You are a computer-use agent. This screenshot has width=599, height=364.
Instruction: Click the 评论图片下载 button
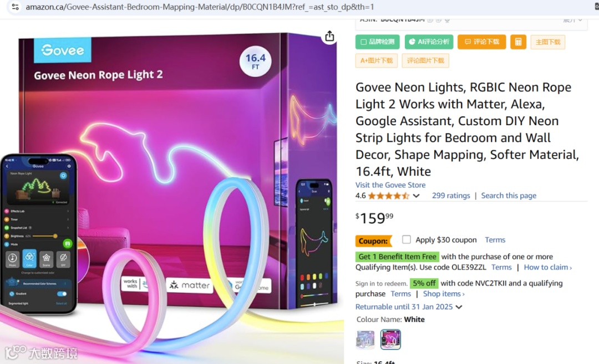coord(425,61)
